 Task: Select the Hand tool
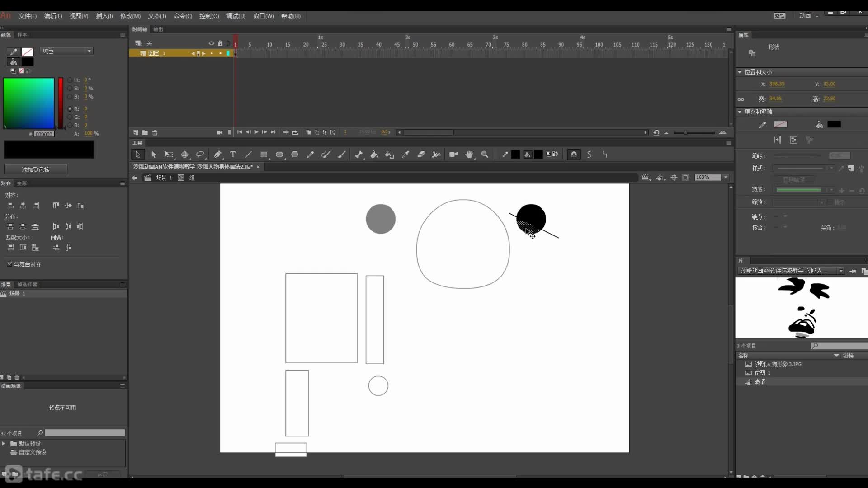tap(469, 155)
